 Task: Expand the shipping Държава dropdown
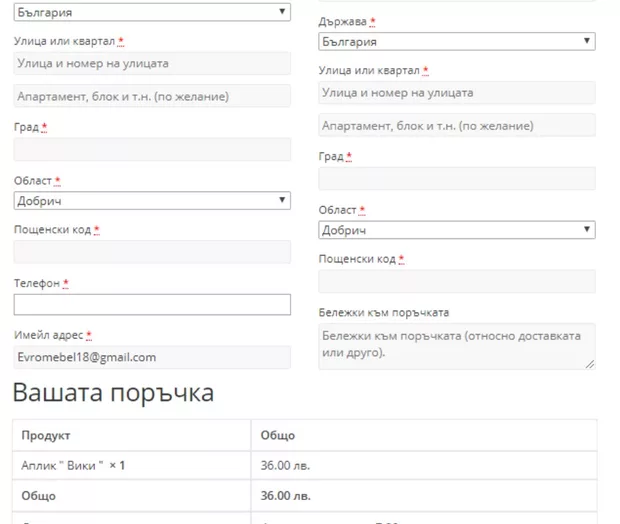point(456,42)
